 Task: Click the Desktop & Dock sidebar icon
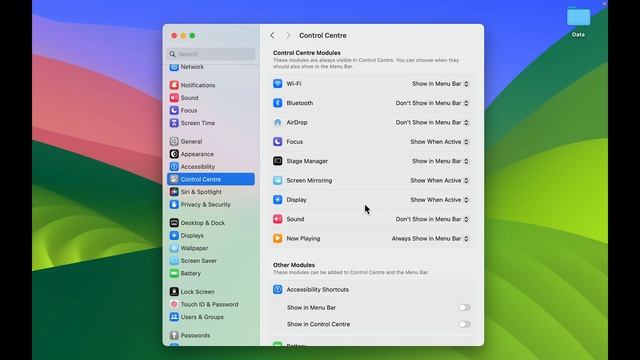[174, 223]
